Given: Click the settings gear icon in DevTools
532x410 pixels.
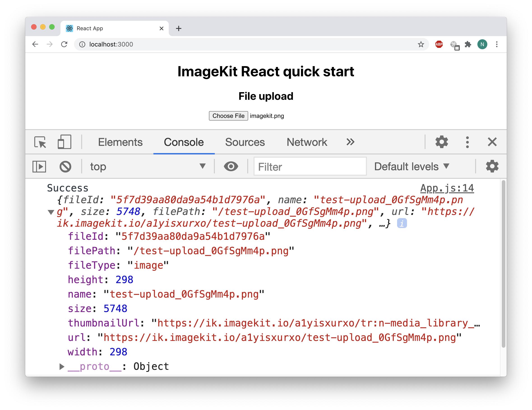Looking at the screenshot, I should [442, 142].
